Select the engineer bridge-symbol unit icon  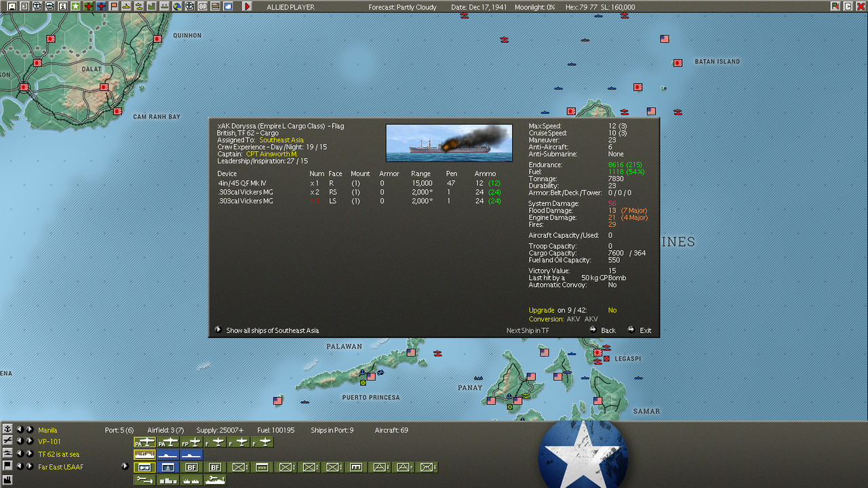[x=355, y=467]
